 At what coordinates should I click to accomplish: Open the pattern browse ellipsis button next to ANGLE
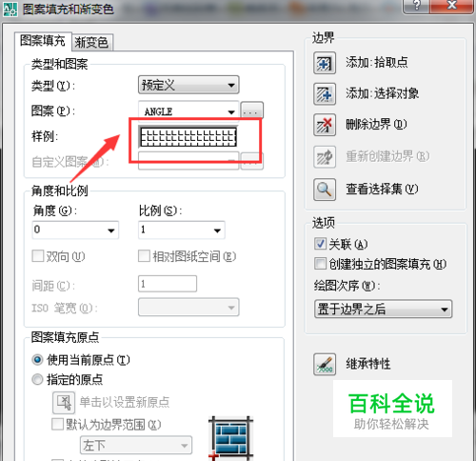[x=251, y=110]
